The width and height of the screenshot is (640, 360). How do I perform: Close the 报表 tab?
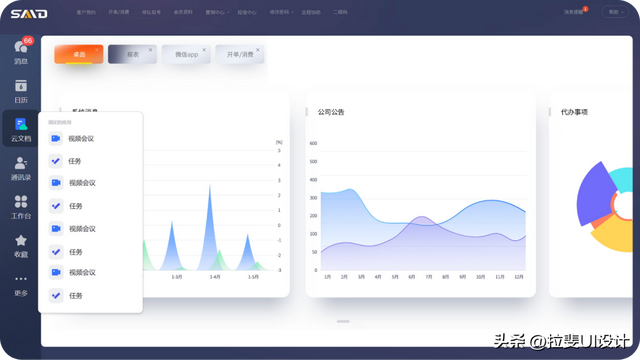[x=150, y=50]
